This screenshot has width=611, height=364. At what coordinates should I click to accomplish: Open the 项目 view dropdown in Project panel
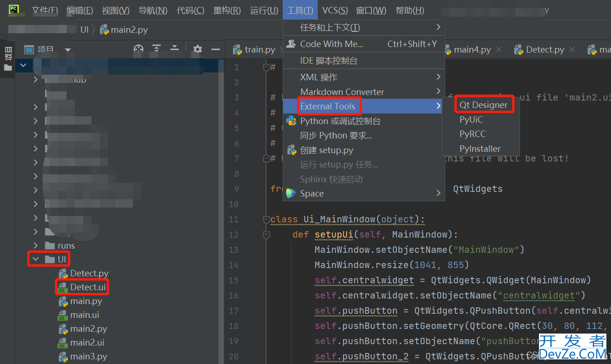tap(68, 49)
